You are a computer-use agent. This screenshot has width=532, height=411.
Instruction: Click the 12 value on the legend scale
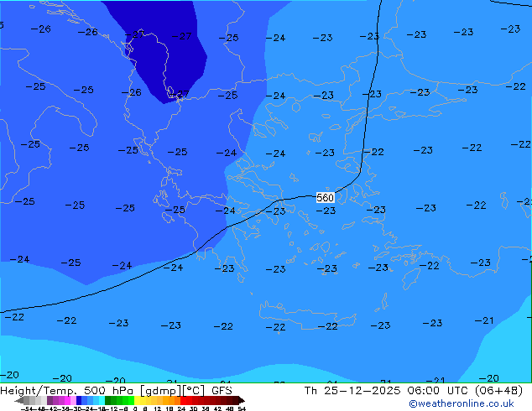click(158, 408)
